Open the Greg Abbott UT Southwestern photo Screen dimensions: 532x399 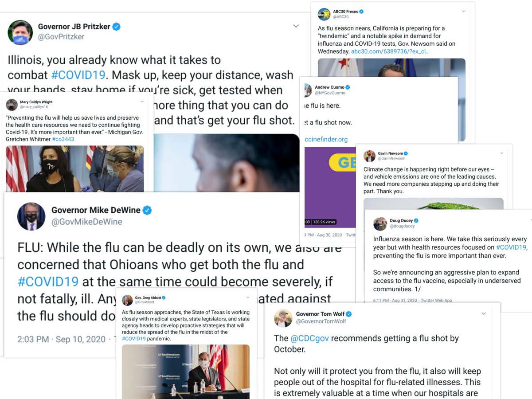tap(186, 372)
